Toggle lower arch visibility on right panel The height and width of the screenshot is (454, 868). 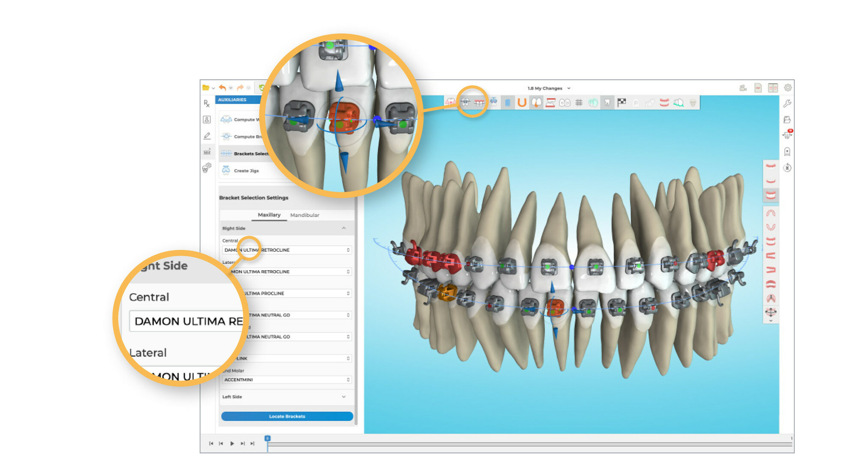pyautogui.click(x=772, y=181)
